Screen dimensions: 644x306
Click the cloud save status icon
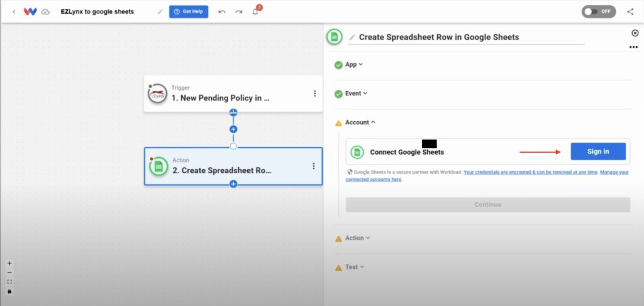tap(45, 12)
